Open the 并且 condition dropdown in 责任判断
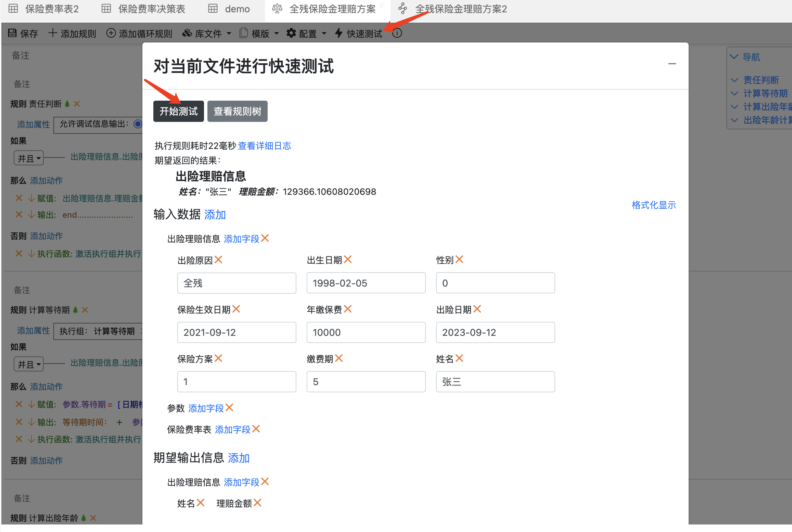This screenshot has width=792, height=532. pos(29,158)
